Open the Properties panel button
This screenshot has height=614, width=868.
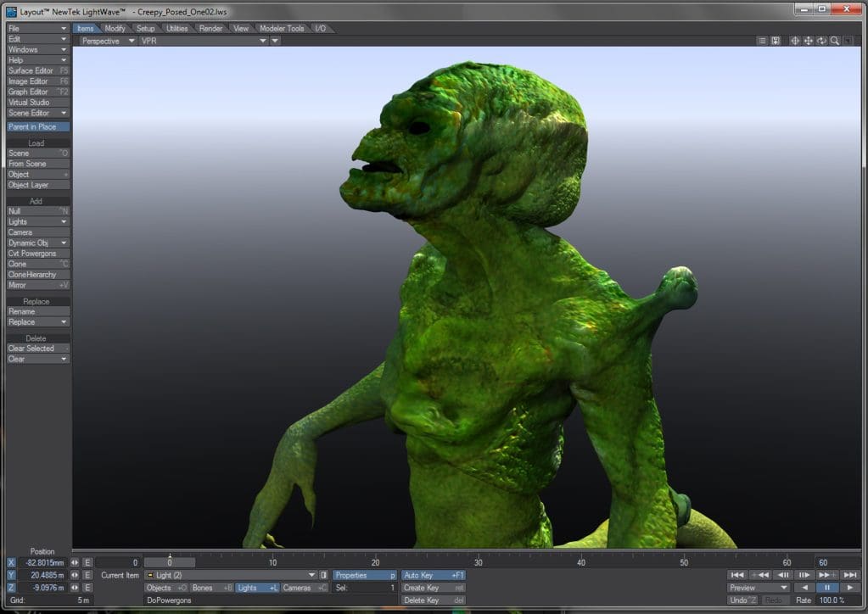(x=365, y=575)
